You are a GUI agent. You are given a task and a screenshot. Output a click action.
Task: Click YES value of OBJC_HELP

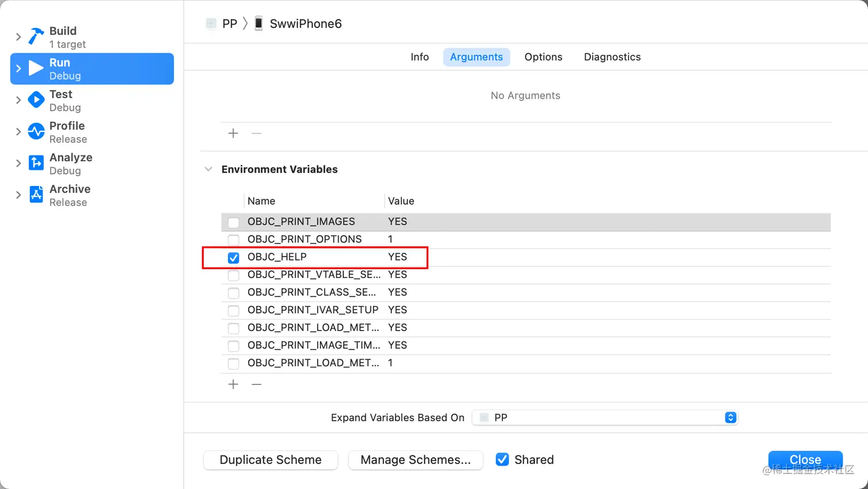(x=397, y=257)
